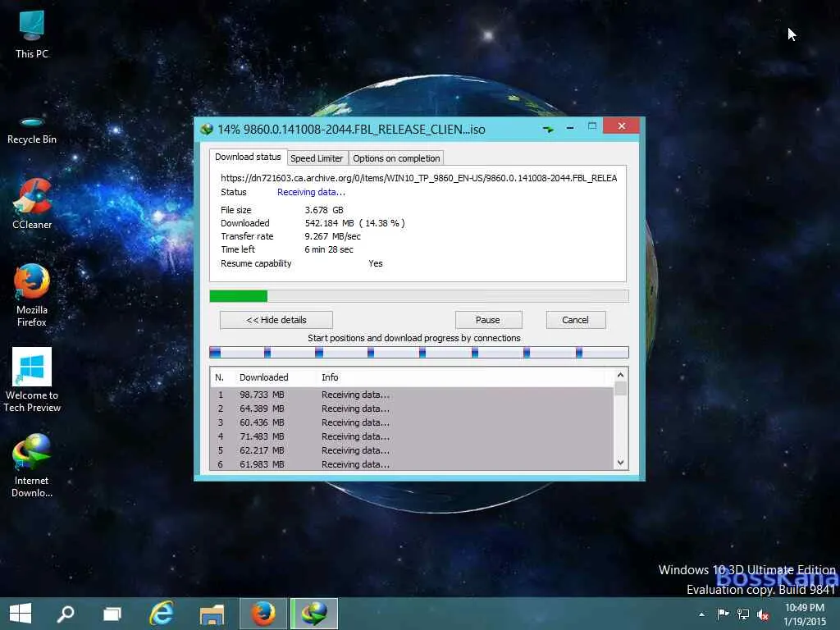Screen dimensions: 840x630
Task: Show hidden system tray icons
Action: [702, 614]
